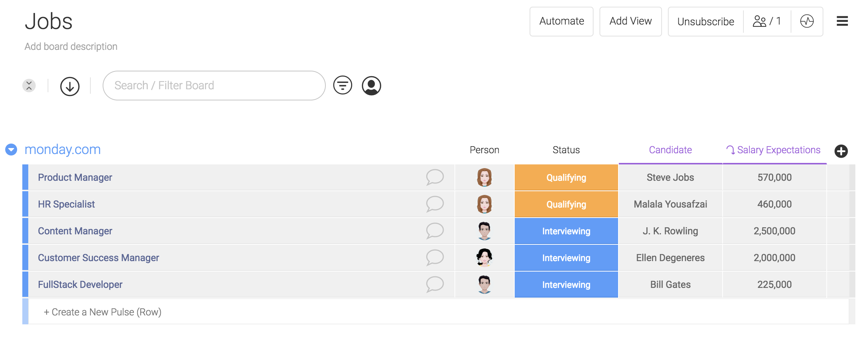The width and height of the screenshot is (868, 337).
Task: Click the Automate button
Action: click(561, 21)
